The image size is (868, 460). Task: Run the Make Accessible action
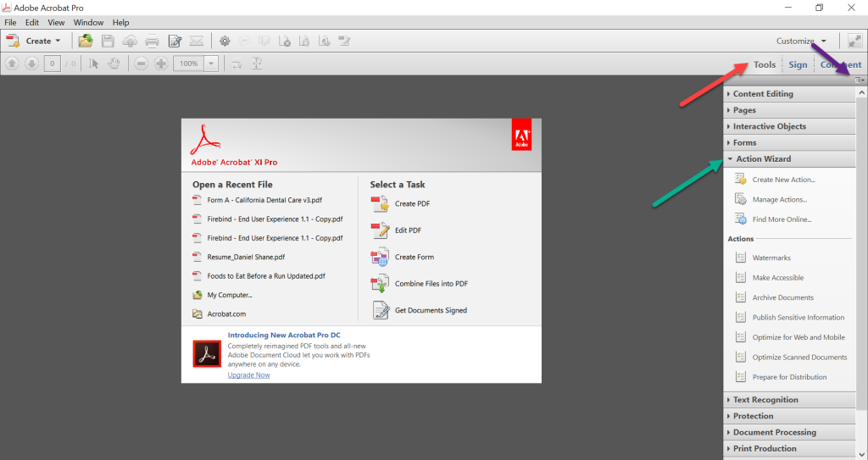[778, 277]
